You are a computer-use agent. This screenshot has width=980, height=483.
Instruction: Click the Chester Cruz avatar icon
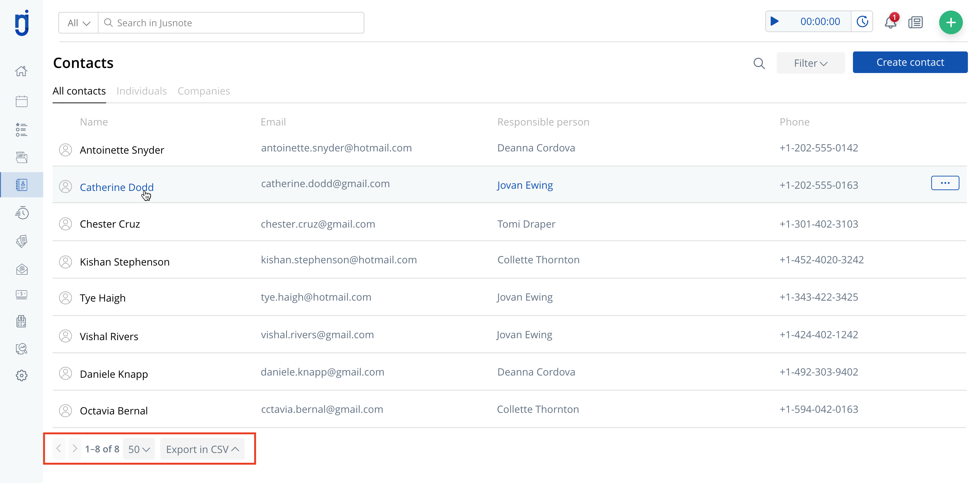[x=65, y=224]
